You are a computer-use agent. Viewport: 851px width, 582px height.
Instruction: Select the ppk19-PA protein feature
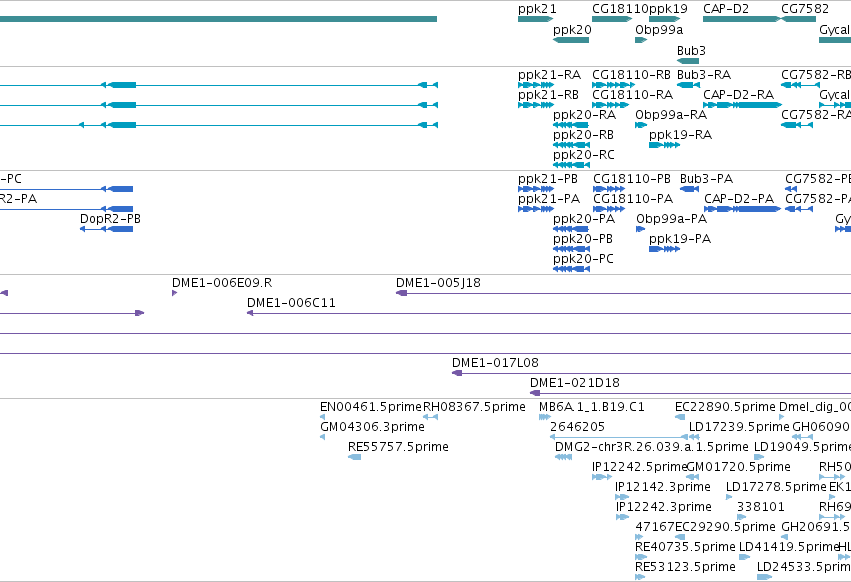coord(664,249)
